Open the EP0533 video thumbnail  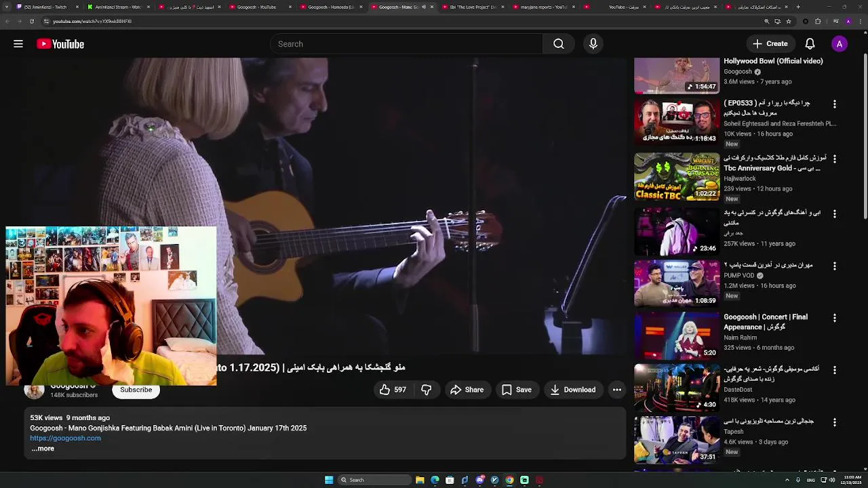click(677, 122)
